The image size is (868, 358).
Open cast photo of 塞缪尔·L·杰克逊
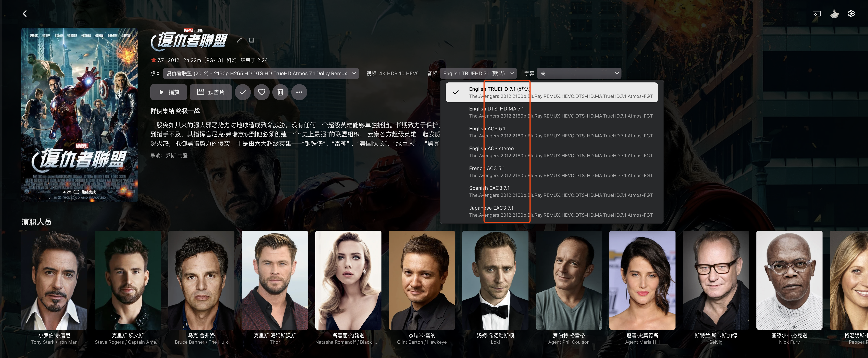click(789, 280)
